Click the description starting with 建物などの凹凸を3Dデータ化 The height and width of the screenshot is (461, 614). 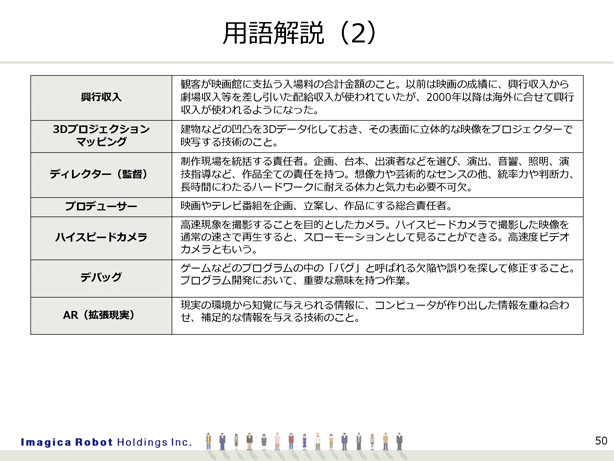pyautogui.click(x=376, y=136)
